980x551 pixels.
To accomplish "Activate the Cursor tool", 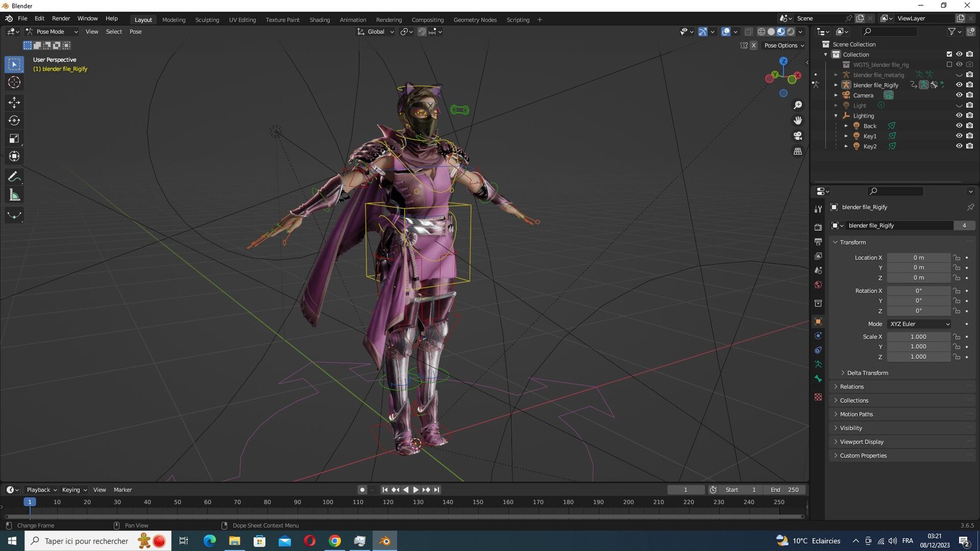I will pos(14,82).
